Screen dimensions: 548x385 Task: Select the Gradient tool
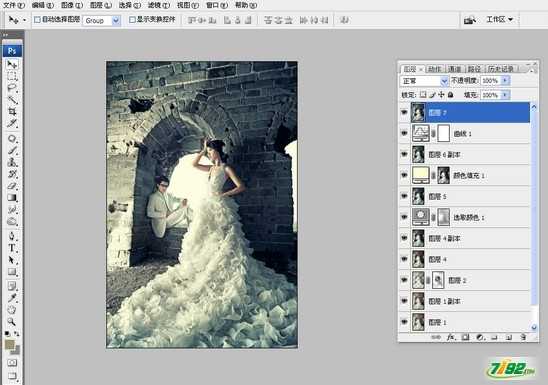click(x=12, y=197)
